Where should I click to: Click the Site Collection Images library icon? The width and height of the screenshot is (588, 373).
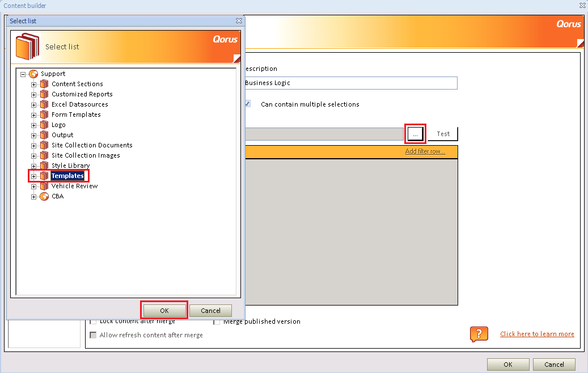pyautogui.click(x=44, y=155)
